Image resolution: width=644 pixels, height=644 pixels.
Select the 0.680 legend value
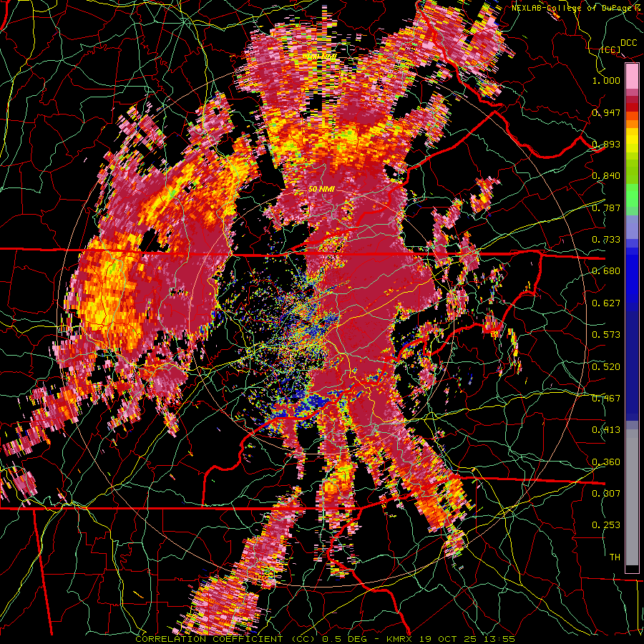click(x=606, y=271)
